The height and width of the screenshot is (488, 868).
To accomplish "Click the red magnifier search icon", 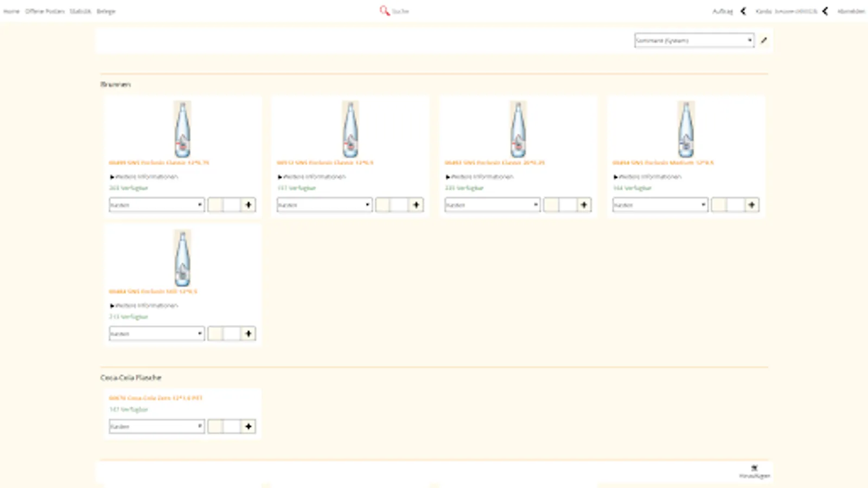I will pyautogui.click(x=384, y=11).
